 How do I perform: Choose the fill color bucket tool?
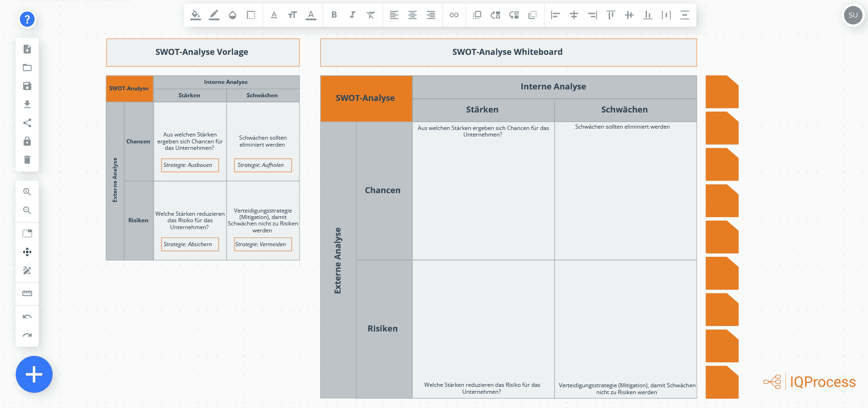(x=196, y=15)
